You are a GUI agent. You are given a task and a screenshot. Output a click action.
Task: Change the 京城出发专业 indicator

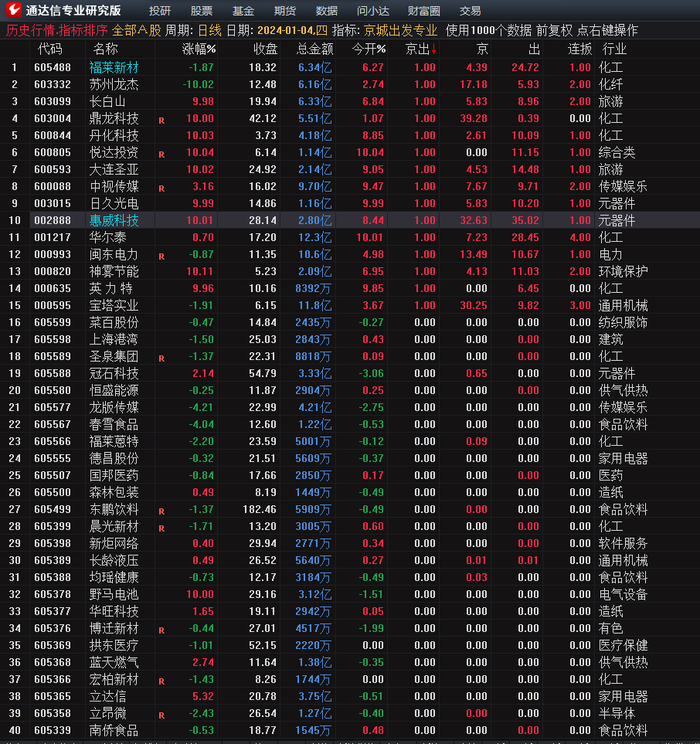pyautogui.click(x=400, y=31)
